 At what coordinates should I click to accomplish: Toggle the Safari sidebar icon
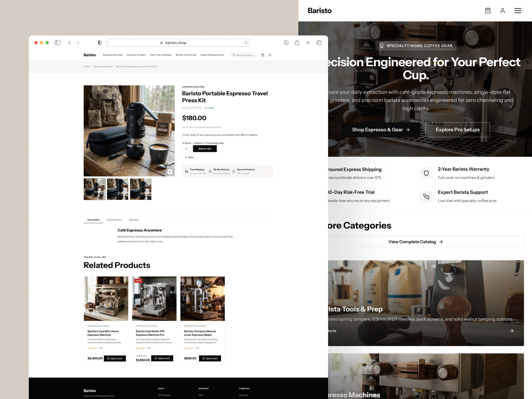click(x=58, y=43)
